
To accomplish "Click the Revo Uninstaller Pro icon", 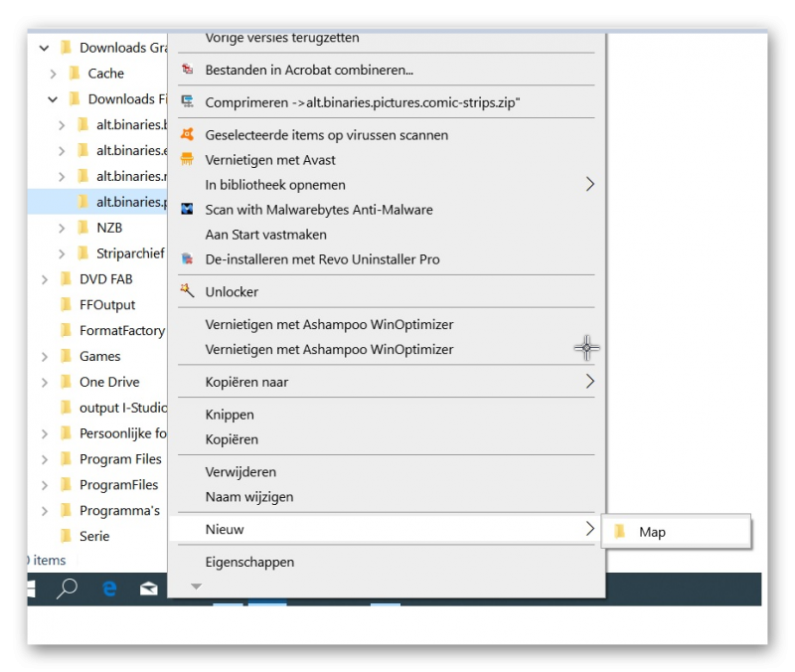I will [x=187, y=259].
